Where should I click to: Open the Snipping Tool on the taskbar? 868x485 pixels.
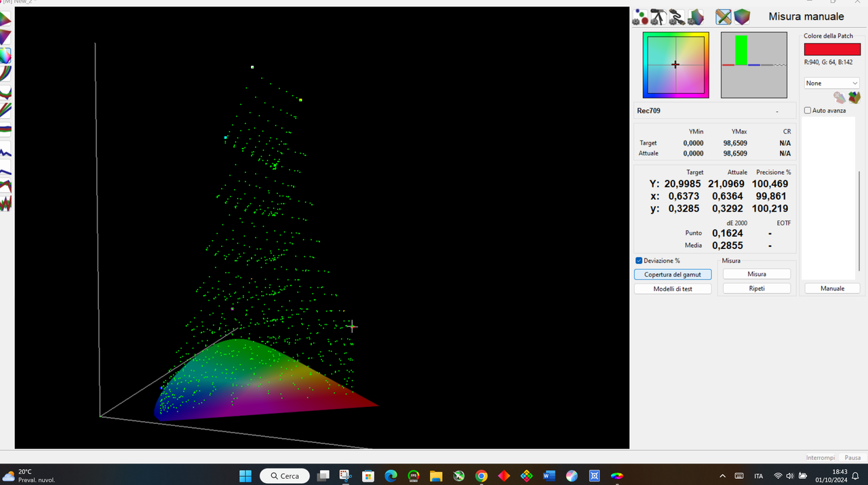346,476
